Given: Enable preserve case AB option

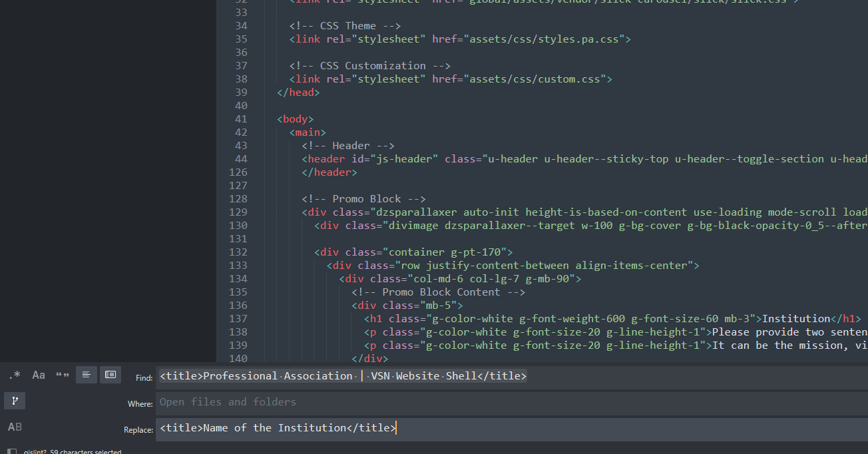Looking at the screenshot, I should (15, 427).
